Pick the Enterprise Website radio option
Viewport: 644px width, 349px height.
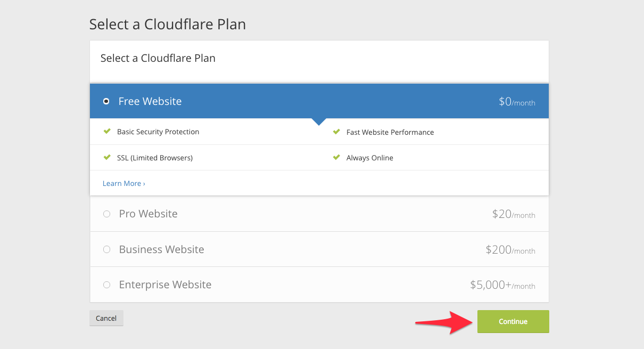(106, 285)
